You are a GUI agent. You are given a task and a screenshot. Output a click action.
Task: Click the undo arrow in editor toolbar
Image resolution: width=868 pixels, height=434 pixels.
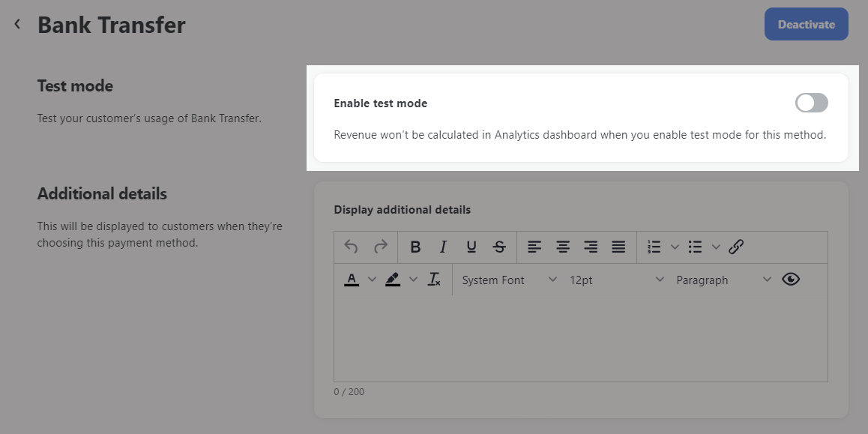pos(351,247)
